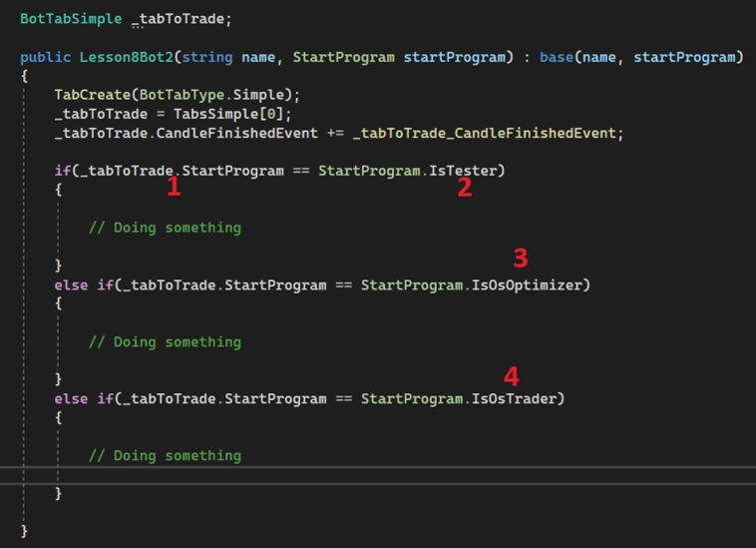Click the == operator on the IsOsOptimizer line
756x548 pixels.
(344, 285)
